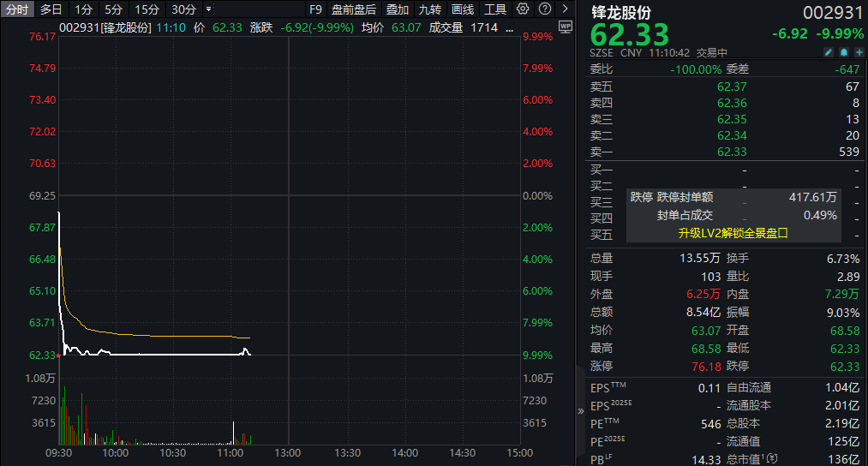Open the chart settings gear icon
Screen dimensions: 868x466
tap(524, 9)
